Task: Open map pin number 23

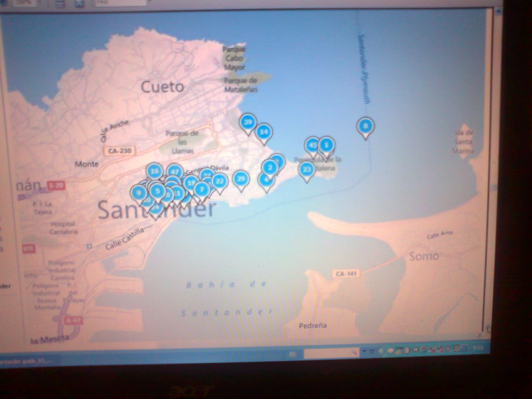Action: (306, 170)
